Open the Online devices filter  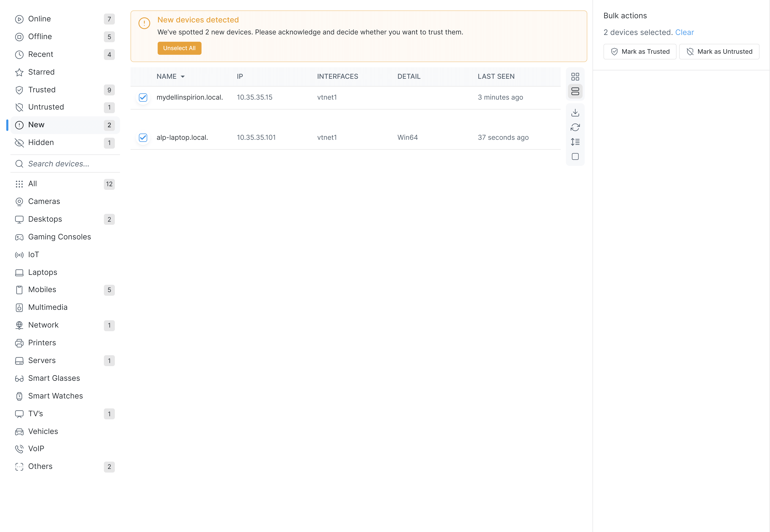pyautogui.click(x=65, y=19)
